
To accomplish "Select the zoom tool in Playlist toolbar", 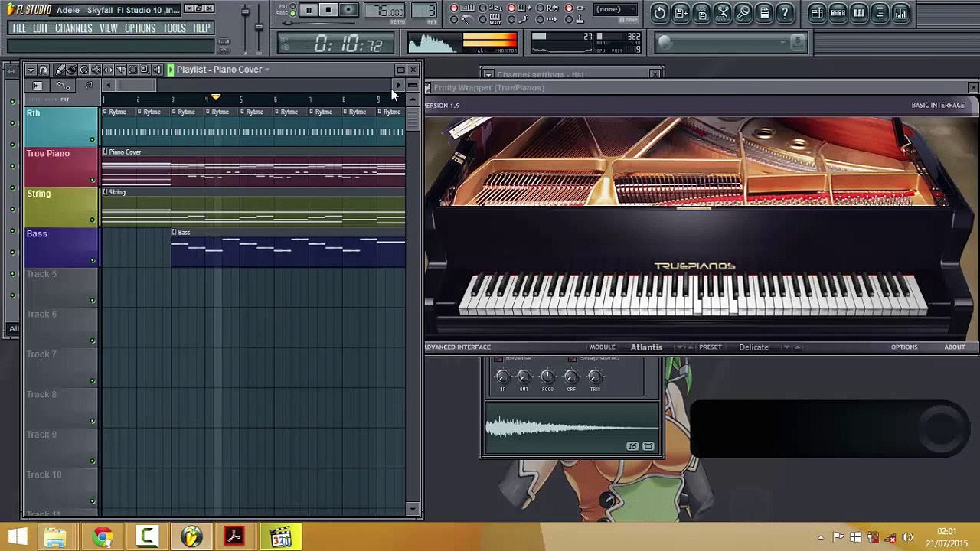I will point(145,70).
